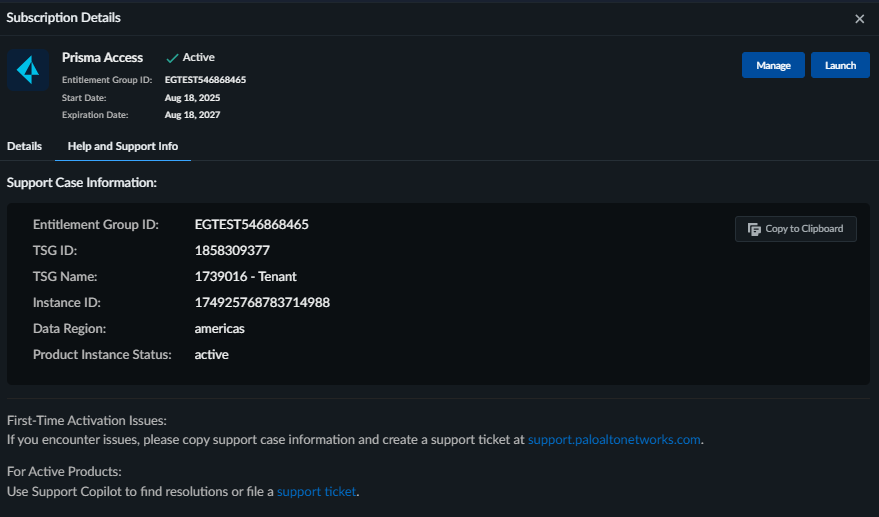Click the Expiration Date value Aug 18, 2027
This screenshot has width=879, height=517.
[x=192, y=115]
